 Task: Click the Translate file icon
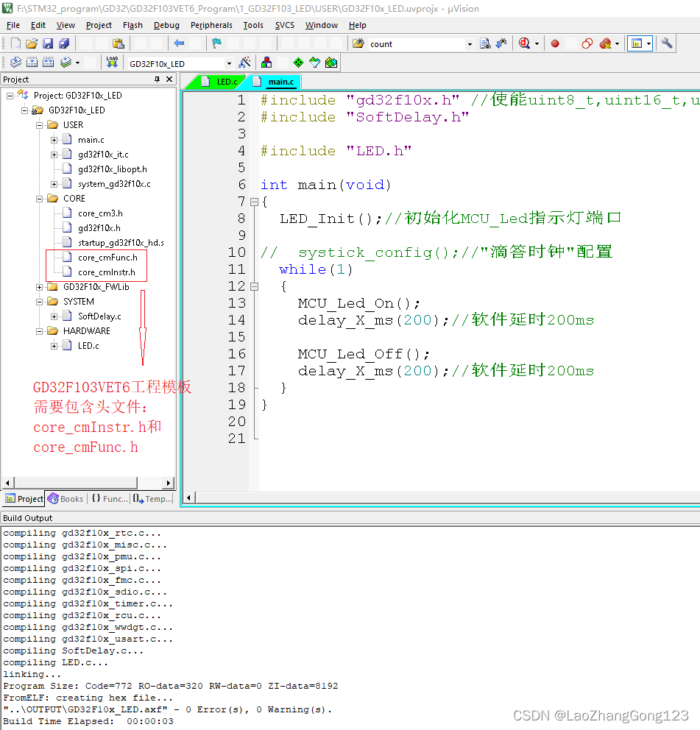[x=15, y=63]
